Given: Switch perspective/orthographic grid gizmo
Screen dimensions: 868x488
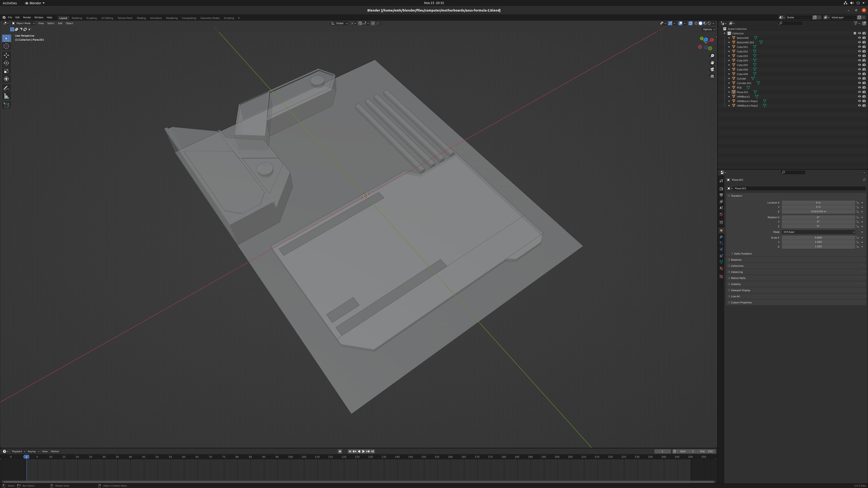Looking at the screenshot, I should pos(712,76).
